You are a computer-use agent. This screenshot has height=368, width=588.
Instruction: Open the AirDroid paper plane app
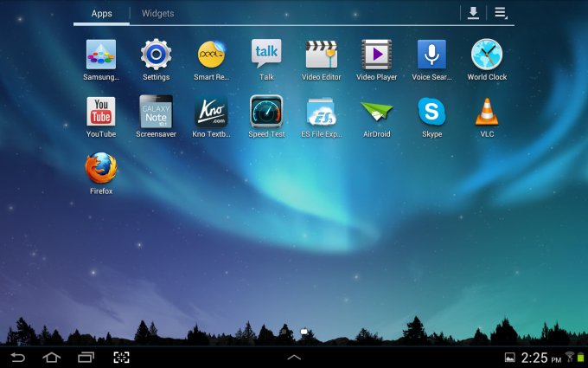point(376,112)
